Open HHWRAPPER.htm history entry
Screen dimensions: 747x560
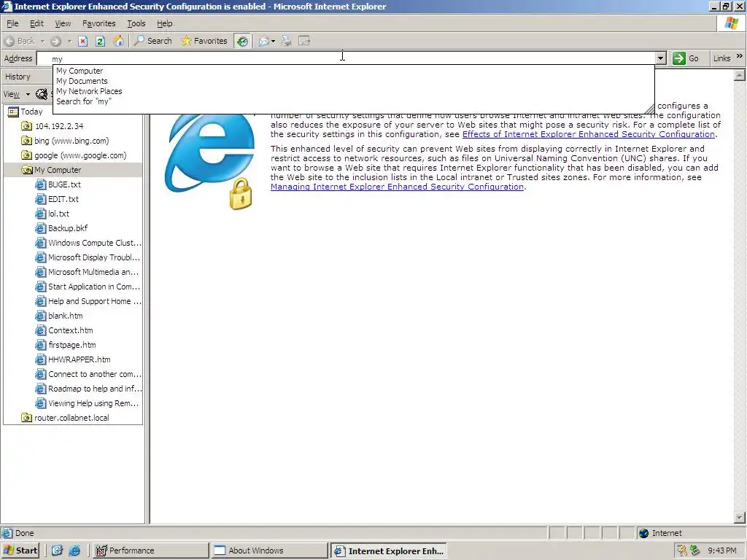74,359
